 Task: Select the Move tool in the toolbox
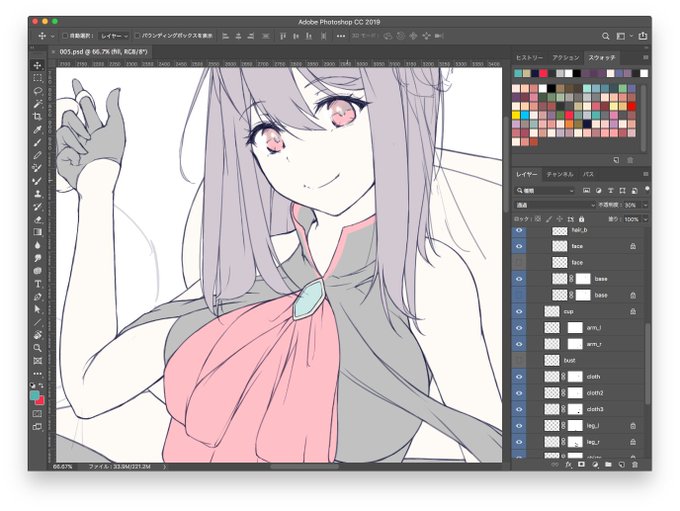[x=38, y=66]
